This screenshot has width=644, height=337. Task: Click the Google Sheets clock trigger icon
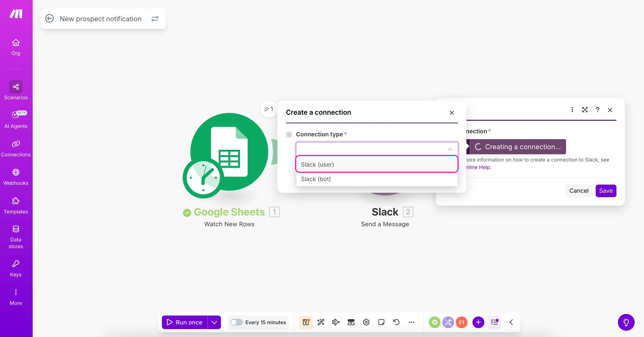coord(203,178)
